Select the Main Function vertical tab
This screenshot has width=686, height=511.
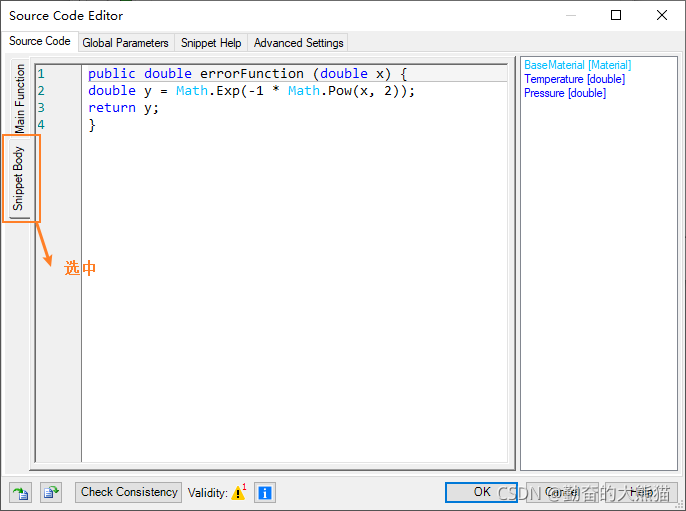click(x=20, y=98)
